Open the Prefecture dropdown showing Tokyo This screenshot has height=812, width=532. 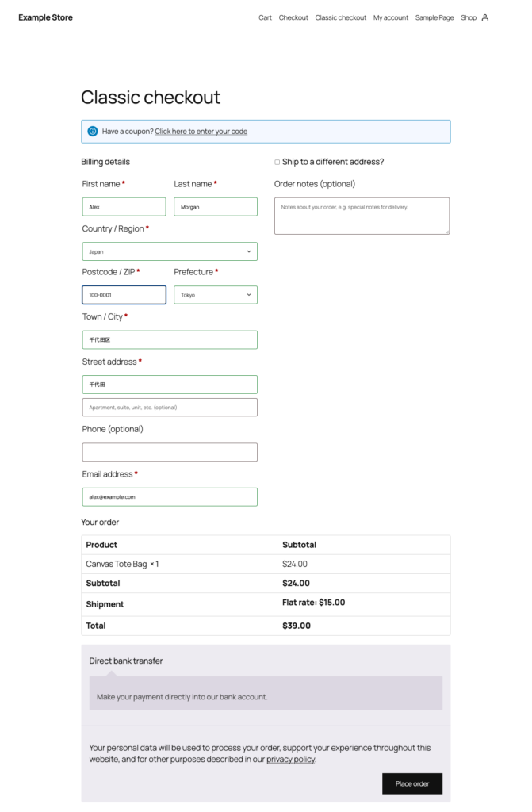tap(216, 295)
